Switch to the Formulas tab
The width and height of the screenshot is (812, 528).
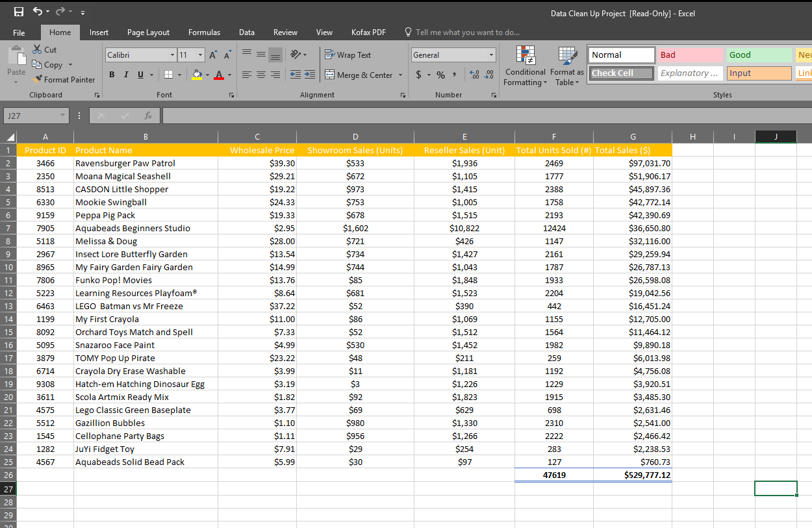point(204,32)
